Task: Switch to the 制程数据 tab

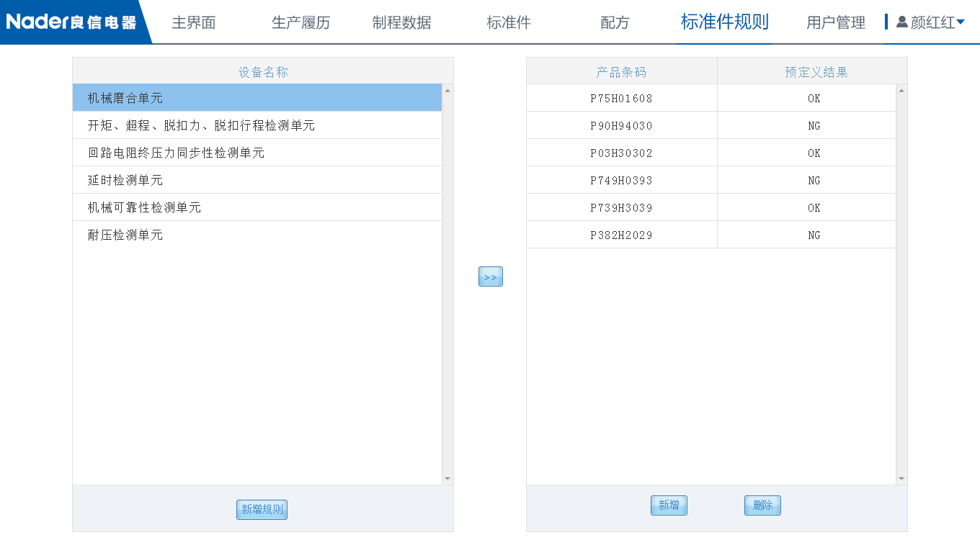Action: (x=402, y=22)
